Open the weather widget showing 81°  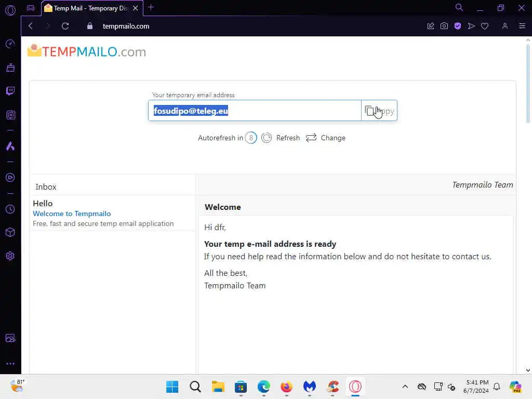[x=17, y=386]
